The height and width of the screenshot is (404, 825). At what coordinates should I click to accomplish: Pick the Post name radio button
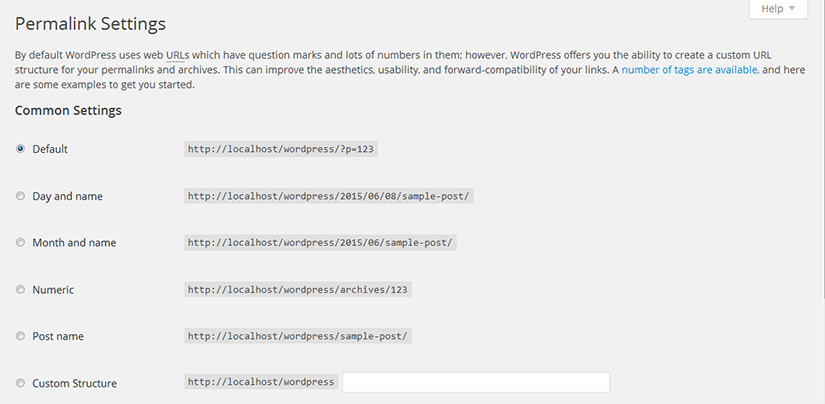click(21, 336)
